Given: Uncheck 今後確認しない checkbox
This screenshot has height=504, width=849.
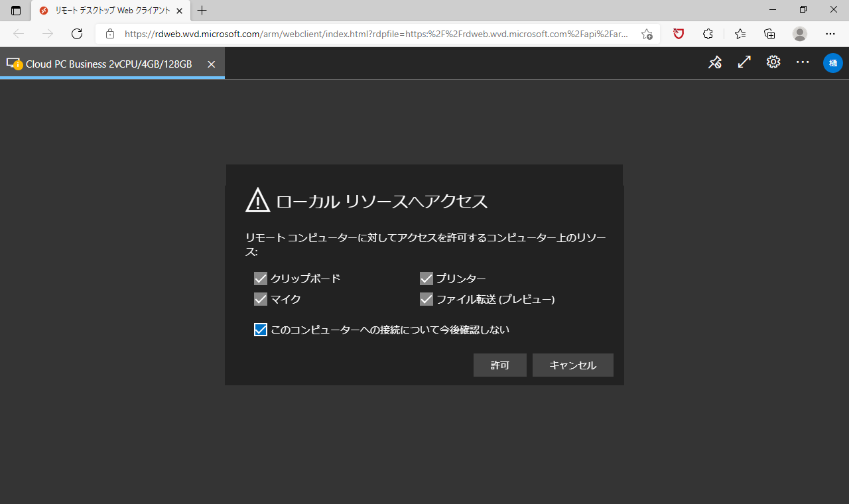Looking at the screenshot, I should pos(261,330).
